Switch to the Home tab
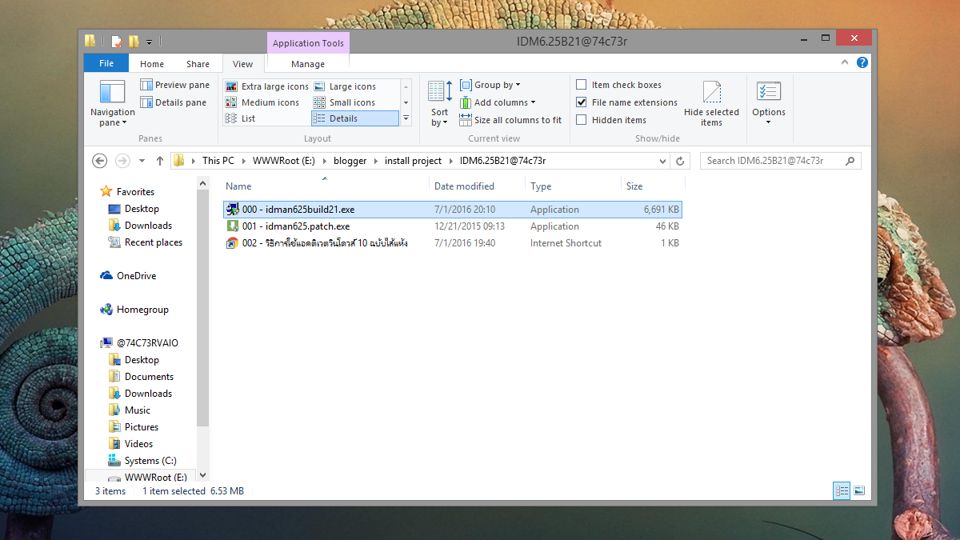This screenshot has height=540, width=960. 152,64
